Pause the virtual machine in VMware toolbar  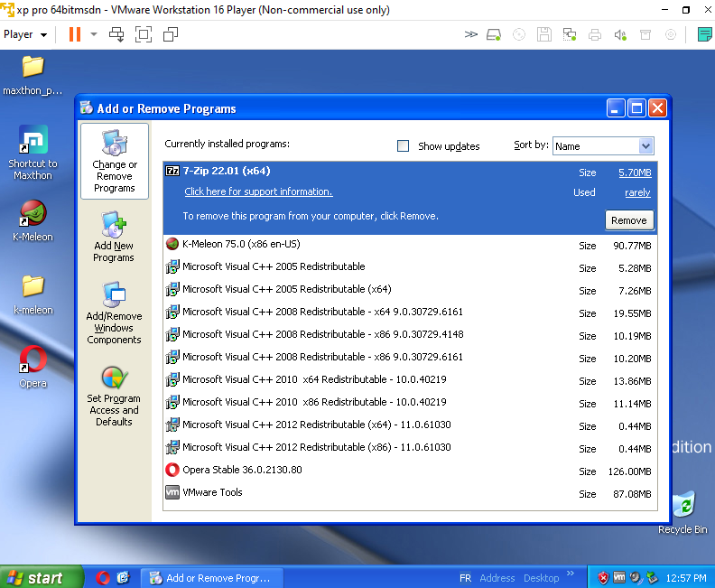click(x=75, y=34)
